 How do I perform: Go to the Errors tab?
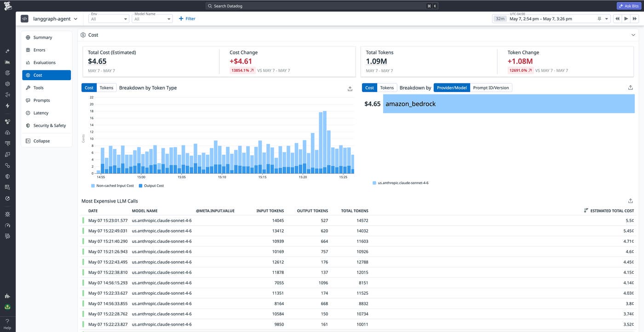pyautogui.click(x=46, y=50)
